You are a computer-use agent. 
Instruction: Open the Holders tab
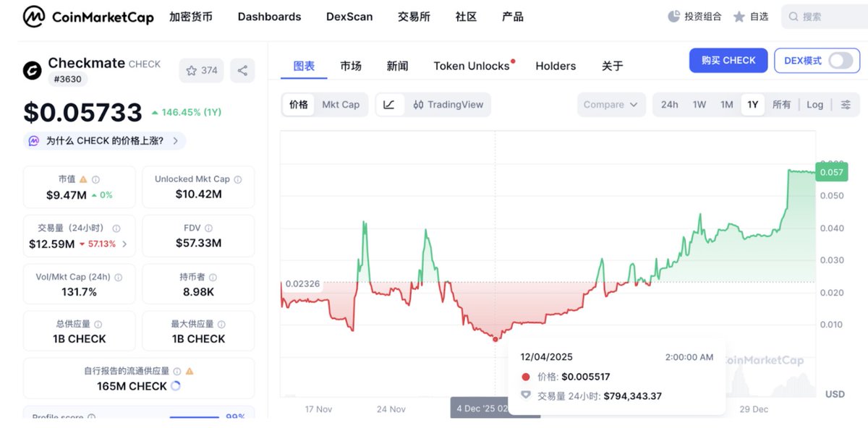(556, 66)
